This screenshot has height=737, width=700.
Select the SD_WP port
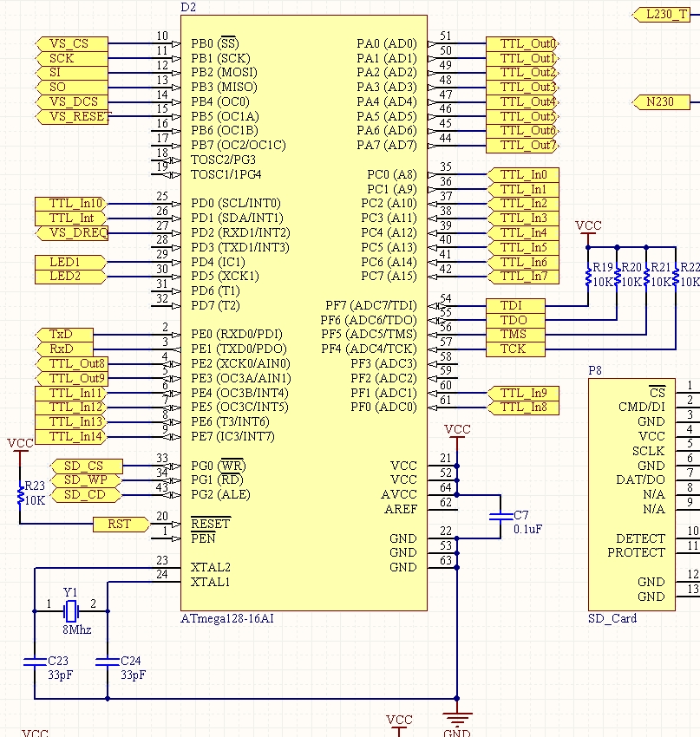point(86,480)
